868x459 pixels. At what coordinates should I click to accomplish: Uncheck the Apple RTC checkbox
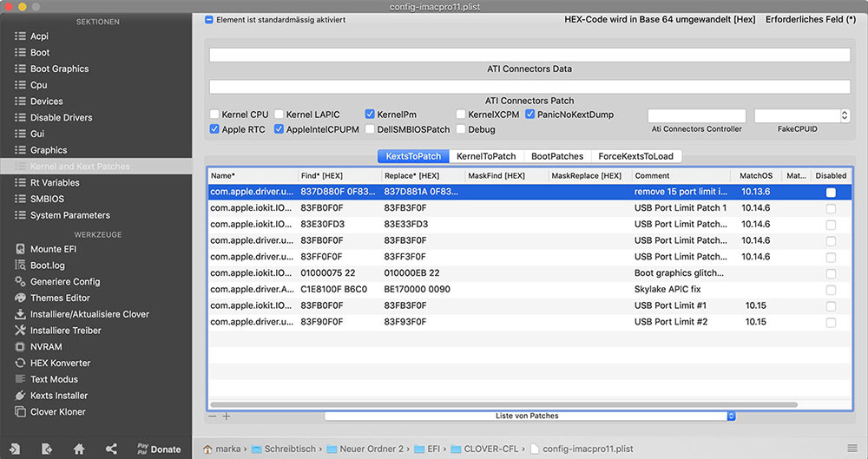(214, 129)
